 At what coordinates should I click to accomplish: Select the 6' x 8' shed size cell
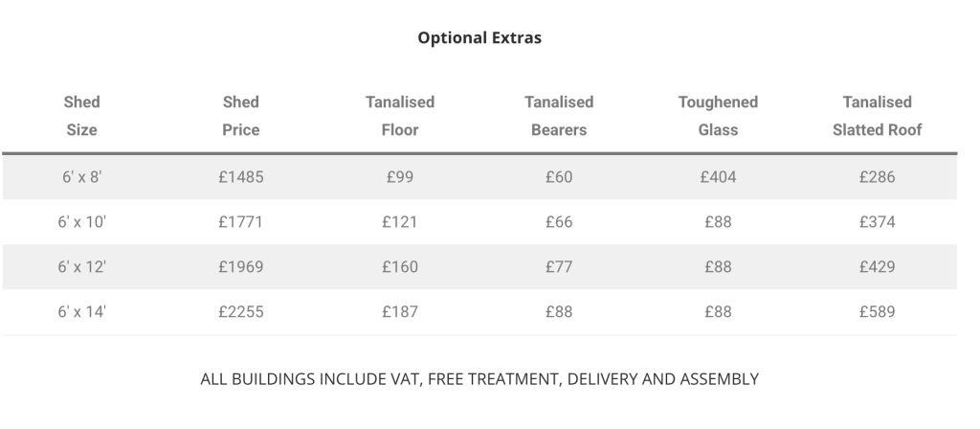82,177
